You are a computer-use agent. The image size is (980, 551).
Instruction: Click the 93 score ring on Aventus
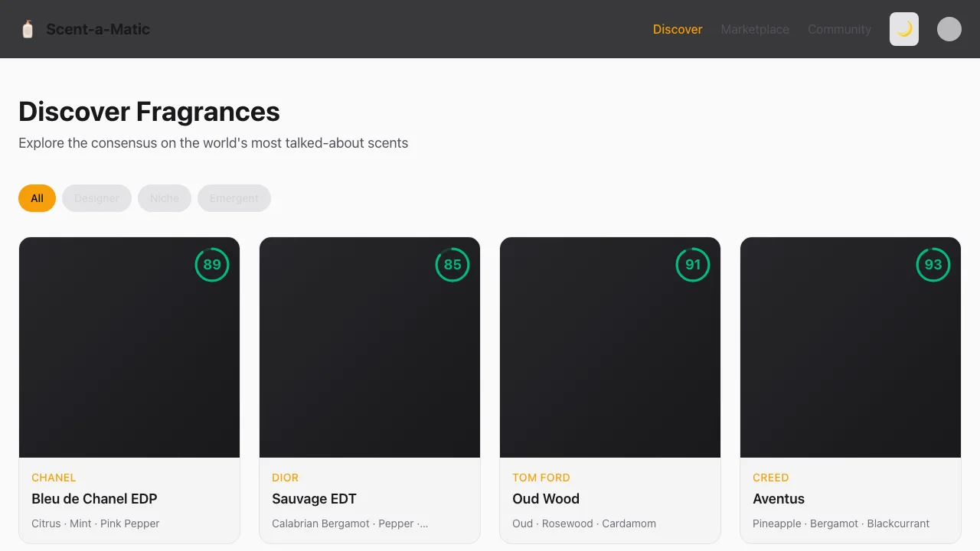coord(933,265)
